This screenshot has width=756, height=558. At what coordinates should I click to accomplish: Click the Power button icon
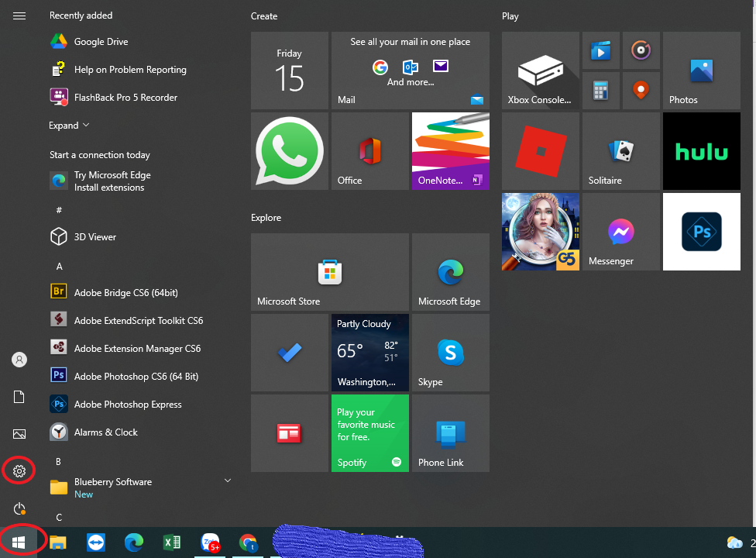[x=19, y=508]
